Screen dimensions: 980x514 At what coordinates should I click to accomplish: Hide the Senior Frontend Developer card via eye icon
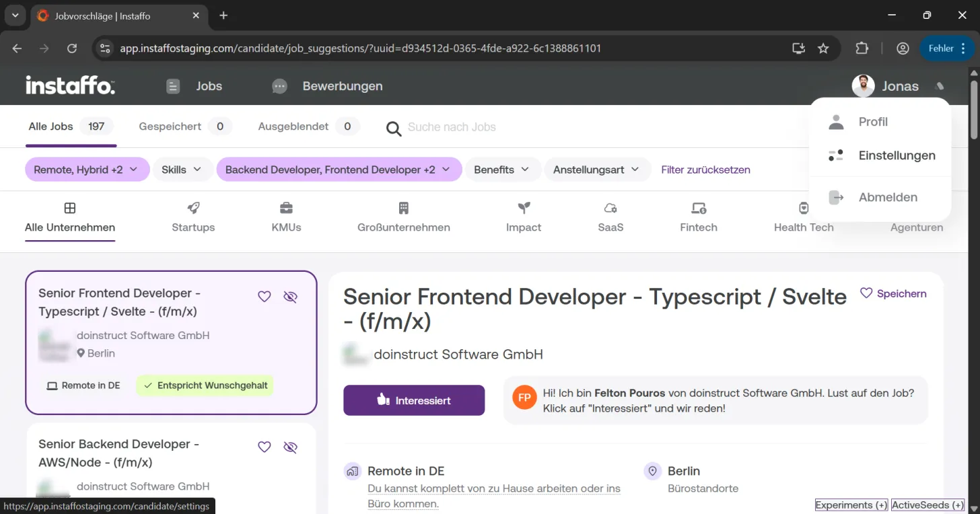(290, 297)
